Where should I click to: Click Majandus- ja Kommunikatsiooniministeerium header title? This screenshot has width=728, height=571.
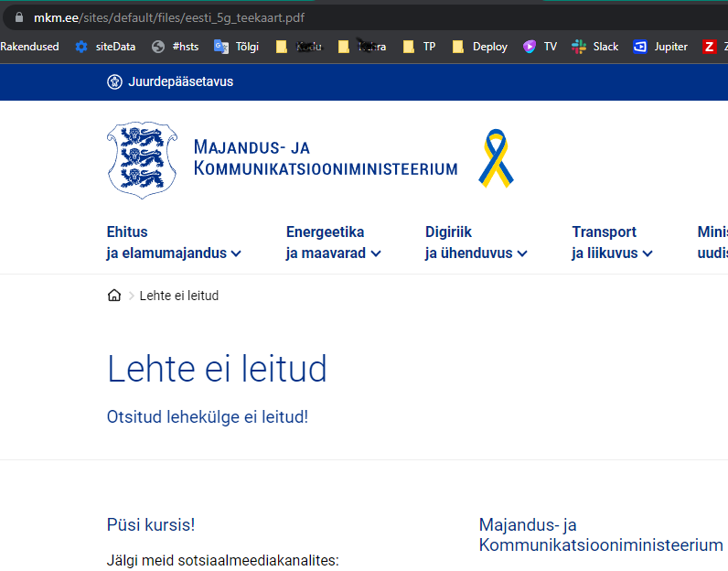pos(325,157)
